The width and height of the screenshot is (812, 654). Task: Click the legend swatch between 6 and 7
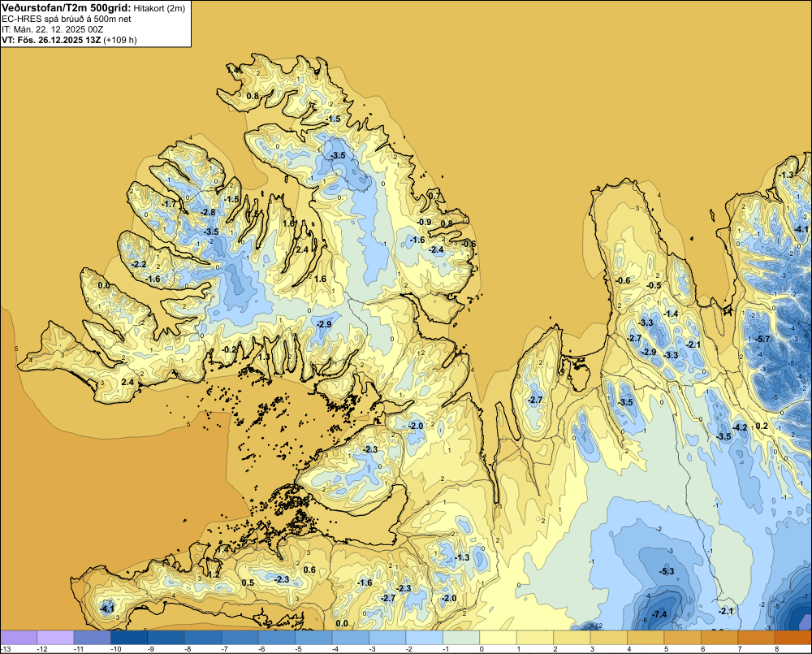pos(720,638)
